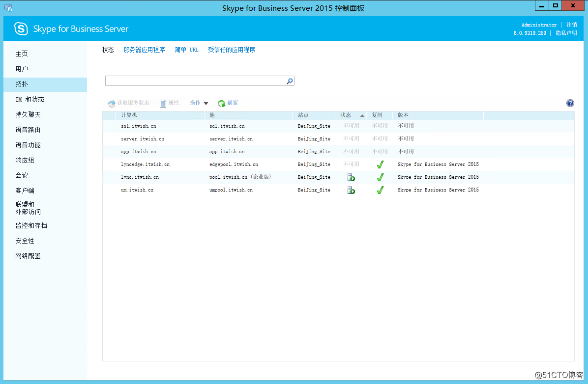
Task: Open 语音功能 in sidebar
Action: (x=28, y=145)
